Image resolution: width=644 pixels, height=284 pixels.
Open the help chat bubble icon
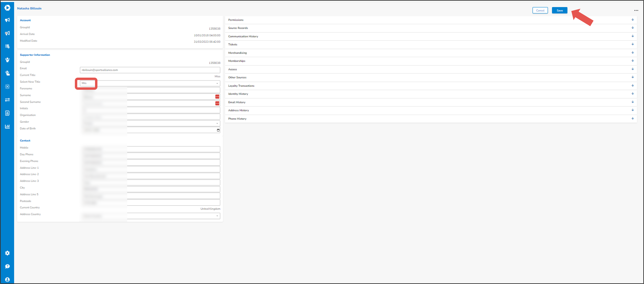click(x=7, y=266)
